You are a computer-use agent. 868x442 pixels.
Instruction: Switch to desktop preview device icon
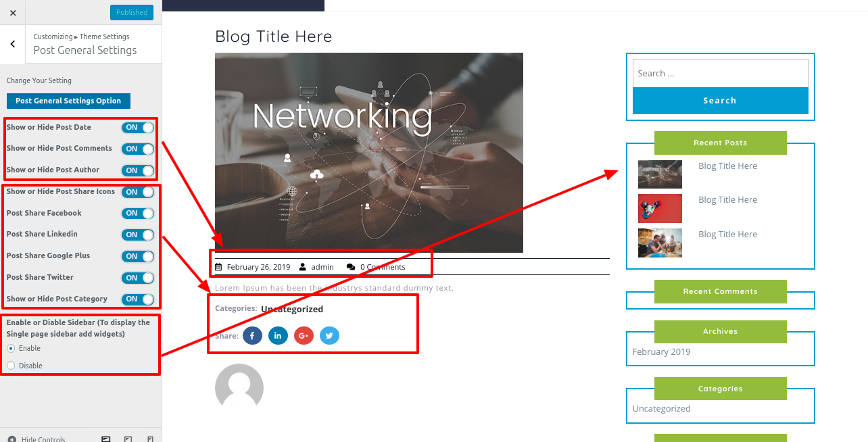point(106,439)
